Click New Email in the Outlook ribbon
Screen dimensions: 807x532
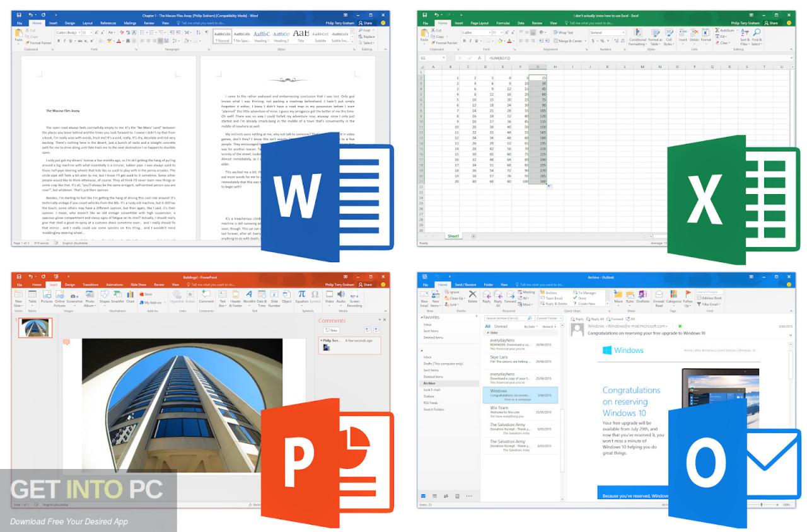[x=424, y=298]
